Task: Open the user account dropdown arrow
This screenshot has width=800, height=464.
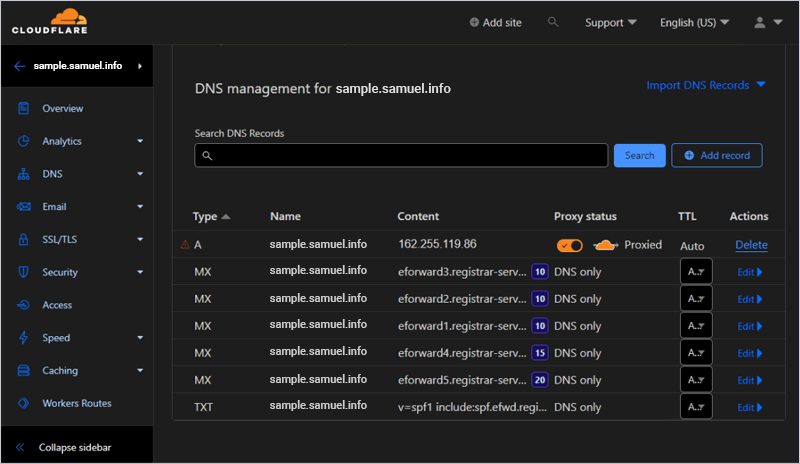Action: (x=778, y=22)
